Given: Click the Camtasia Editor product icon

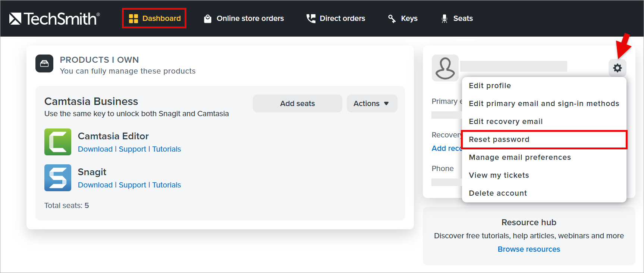Looking at the screenshot, I should point(58,142).
